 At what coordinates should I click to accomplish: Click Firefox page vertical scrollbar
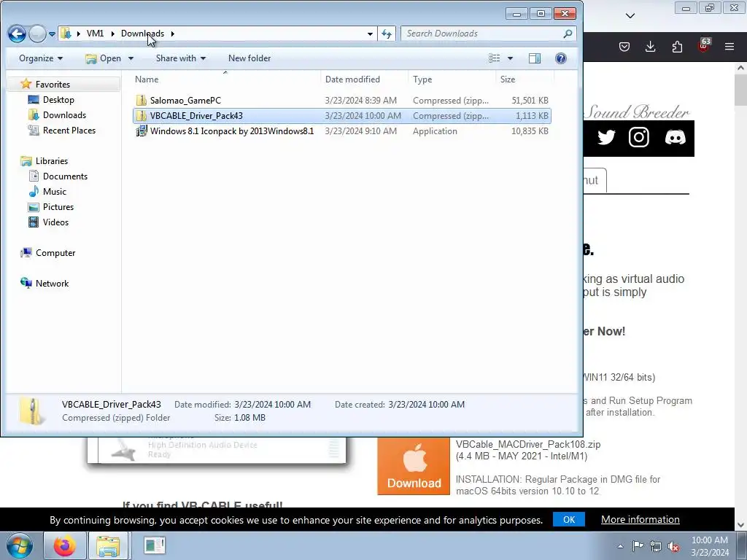coord(740,90)
